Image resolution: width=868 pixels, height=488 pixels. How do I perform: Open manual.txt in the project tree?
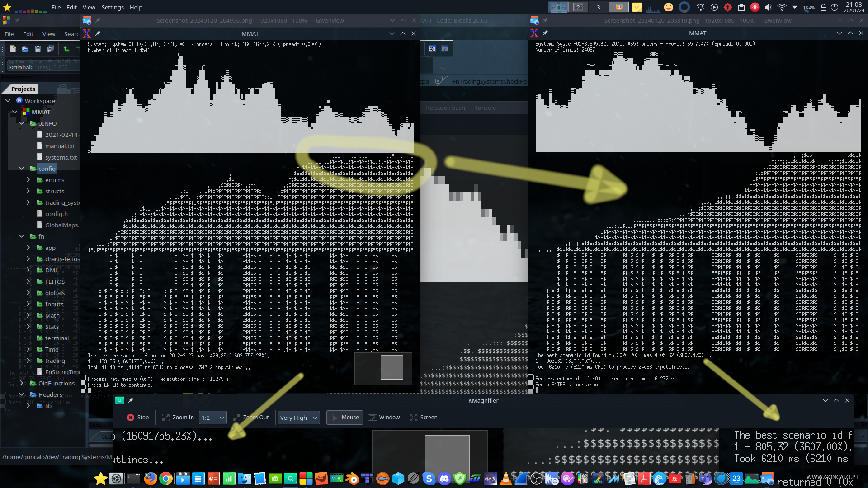(60, 146)
